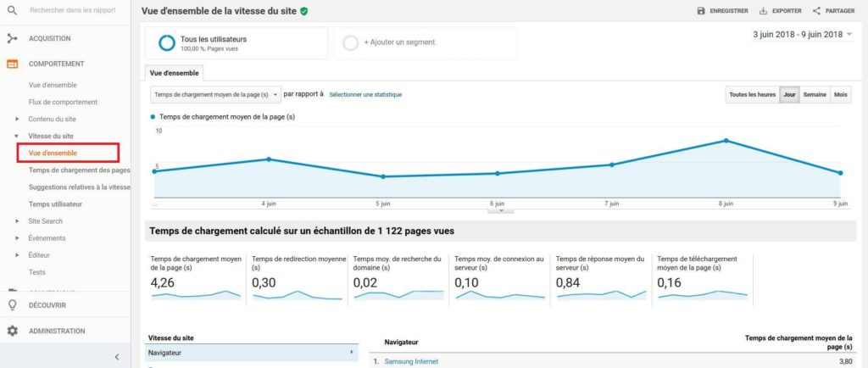Click the Partager share icon

[x=816, y=11]
